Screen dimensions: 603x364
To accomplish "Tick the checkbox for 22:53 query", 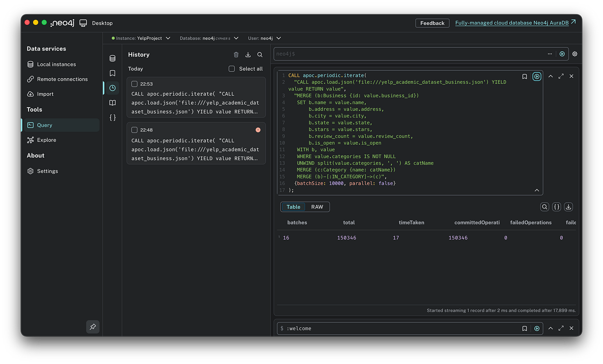I will (134, 84).
